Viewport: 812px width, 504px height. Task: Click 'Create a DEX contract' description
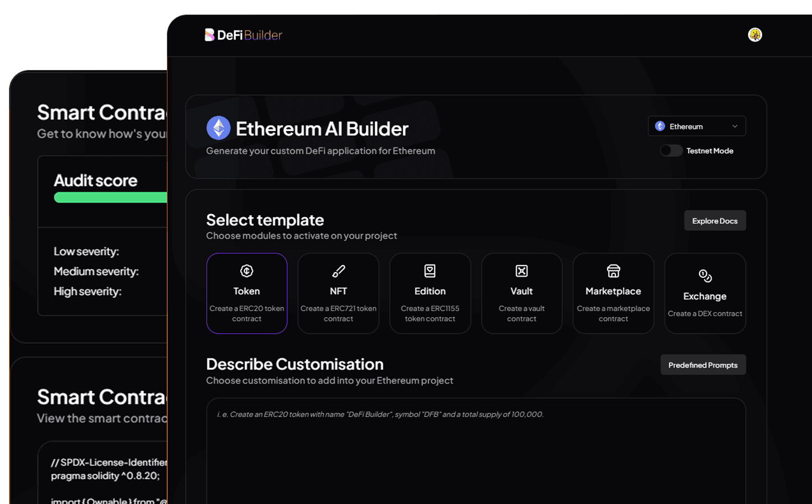705,314
